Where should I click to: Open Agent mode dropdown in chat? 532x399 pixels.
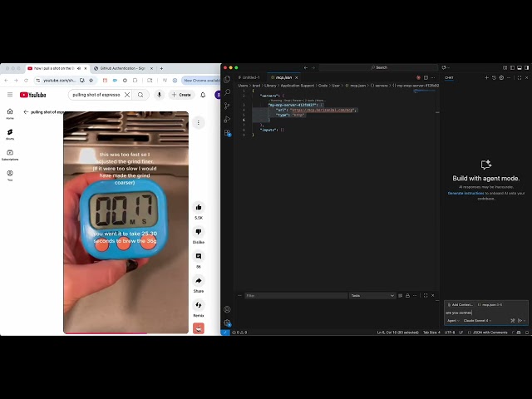pyautogui.click(x=453, y=321)
